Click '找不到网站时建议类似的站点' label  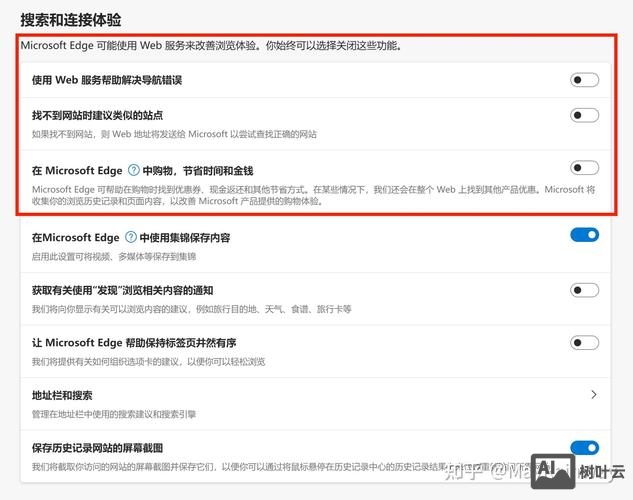pos(97,115)
